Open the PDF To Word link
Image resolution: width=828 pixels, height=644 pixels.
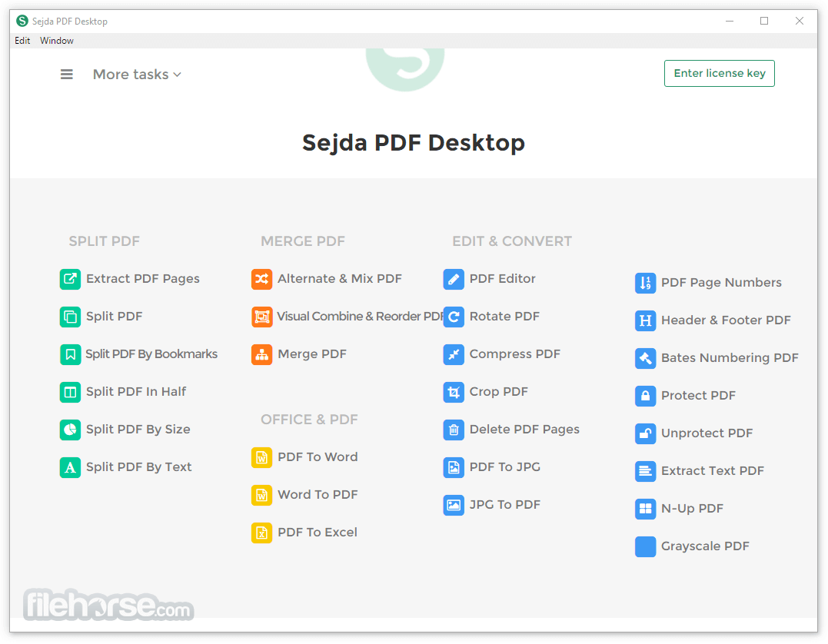(318, 457)
